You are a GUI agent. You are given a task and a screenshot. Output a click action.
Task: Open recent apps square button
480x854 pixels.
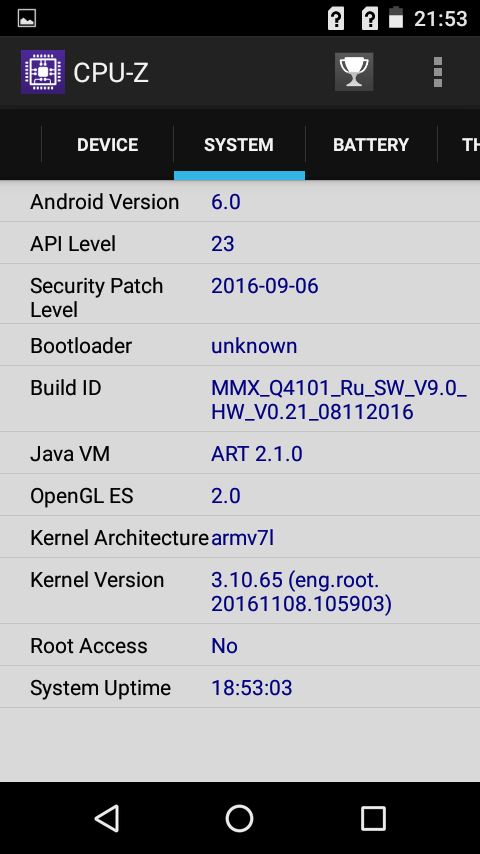coord(373,818)
